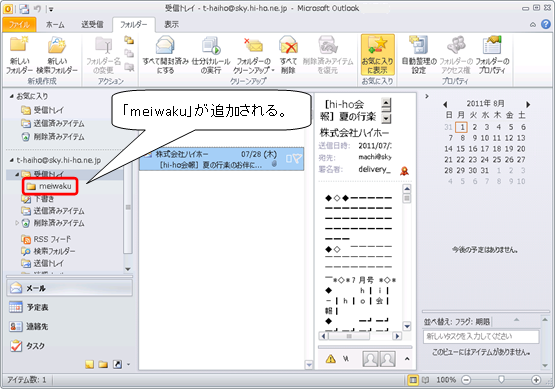Open 連絡先 navigation button
This screenshot has height=389, width=555.
click(x=69, y=327)
